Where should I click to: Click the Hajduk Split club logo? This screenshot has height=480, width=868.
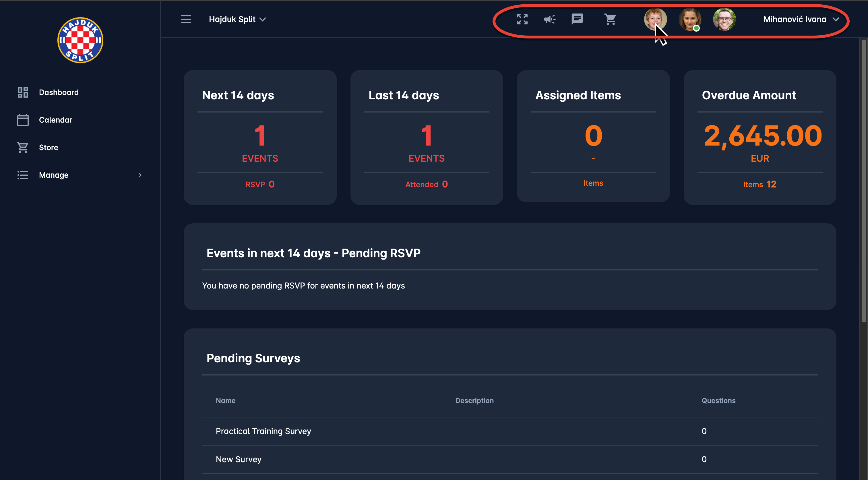pos(80,40)
